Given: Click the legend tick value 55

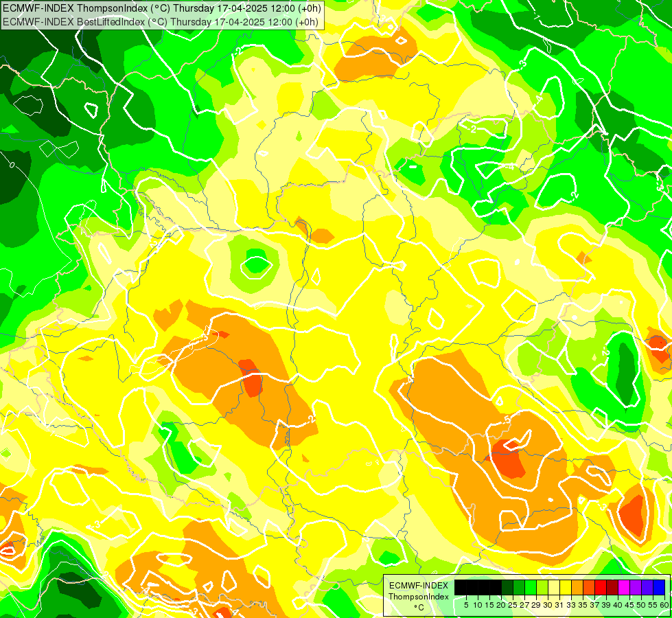Looking at the screenshot, I should click(653, 605).
